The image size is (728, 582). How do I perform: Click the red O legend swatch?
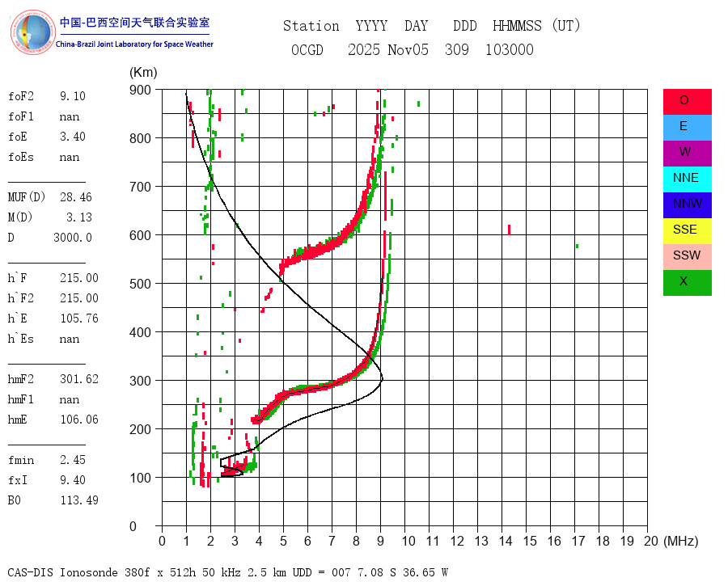tap(687, 102)
